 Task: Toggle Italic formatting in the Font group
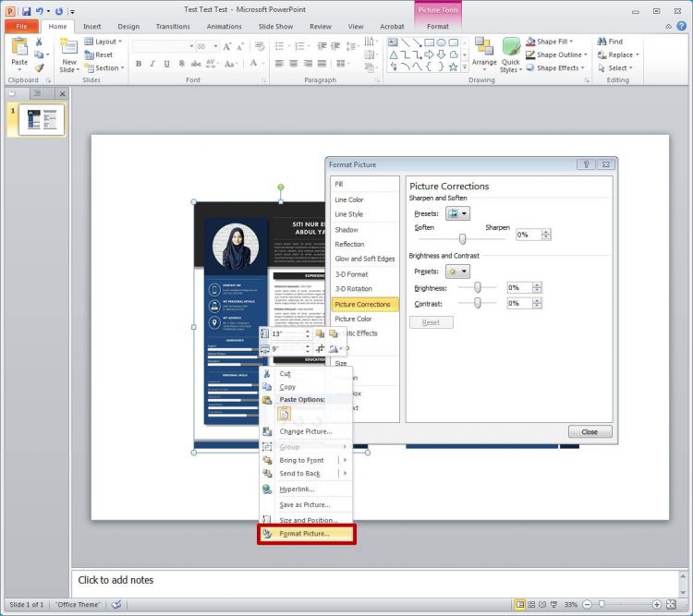point(152,64)
